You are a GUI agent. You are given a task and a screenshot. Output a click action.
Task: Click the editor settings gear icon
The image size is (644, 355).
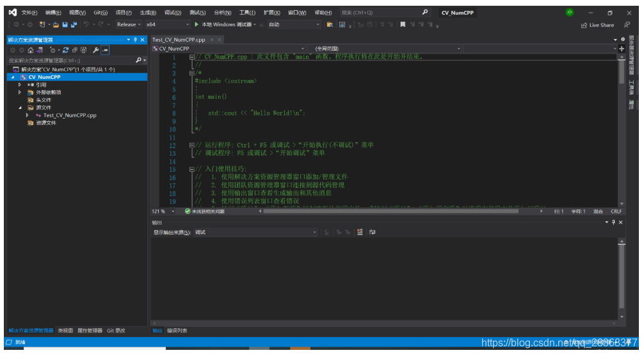coord(623,40)
